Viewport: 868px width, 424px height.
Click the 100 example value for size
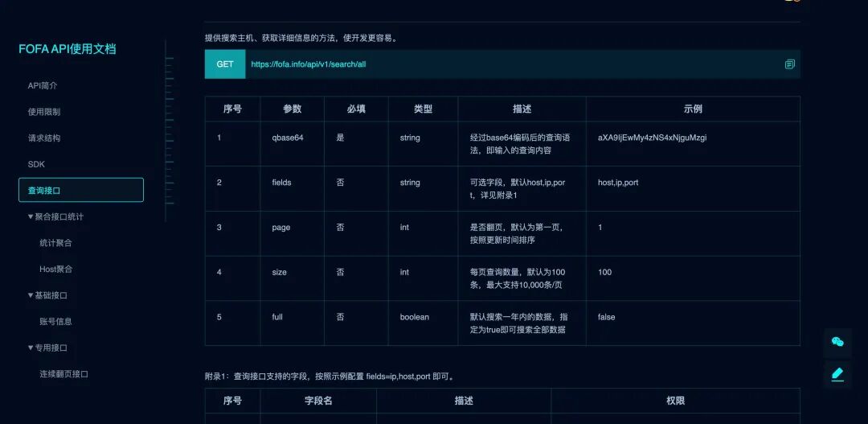pyautogui.click(x=604, y=272)
